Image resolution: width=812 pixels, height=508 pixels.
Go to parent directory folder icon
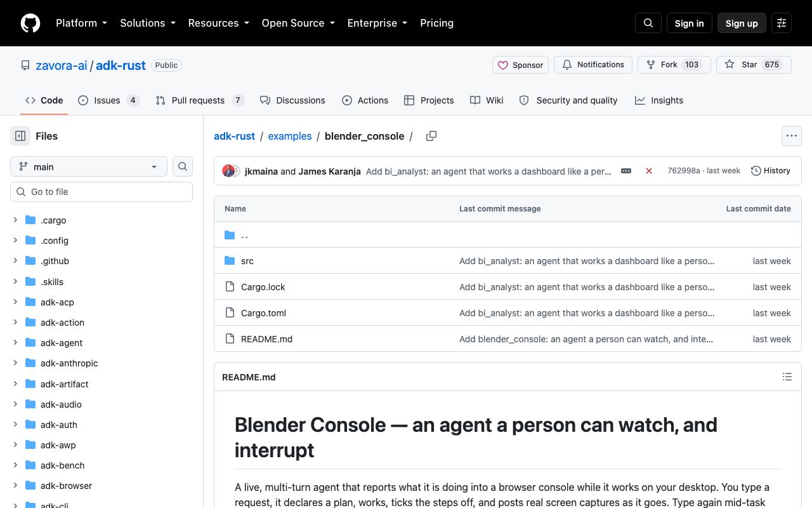pos(230,235)
